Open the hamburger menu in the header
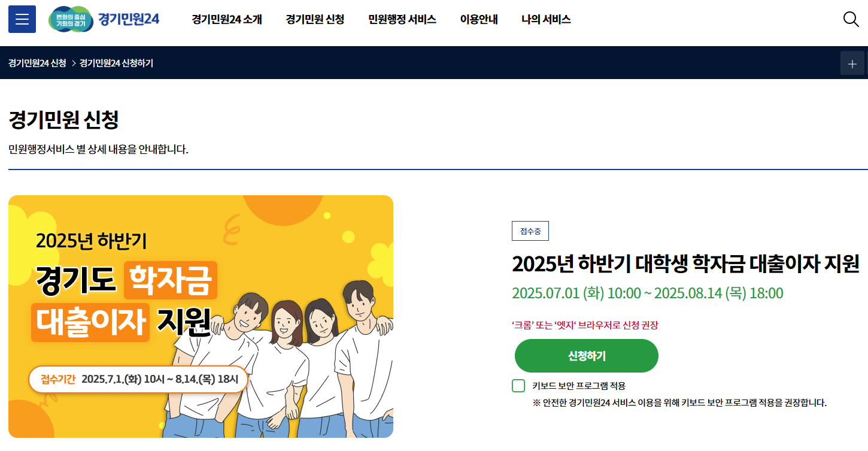This screenshot has width=868, height=451. pos(22,19)
